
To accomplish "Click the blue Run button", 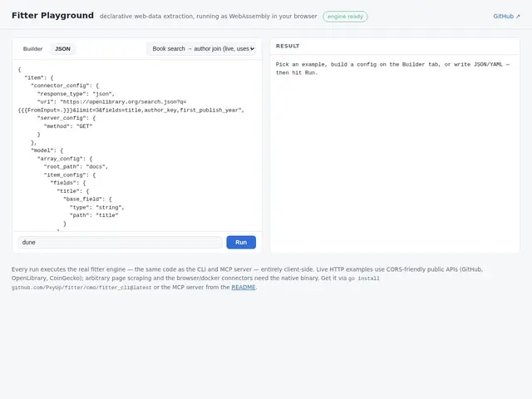I will pos(241,242).
